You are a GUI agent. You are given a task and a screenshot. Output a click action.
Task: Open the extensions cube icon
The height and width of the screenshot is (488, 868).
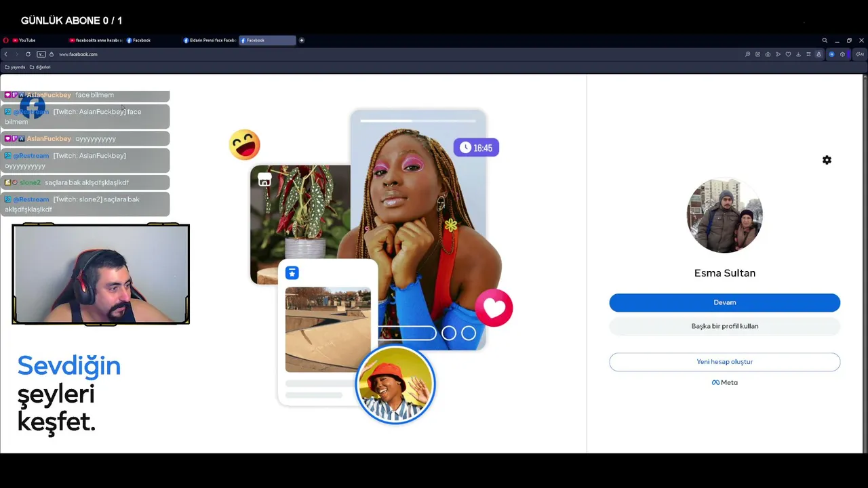coord(843,54)
